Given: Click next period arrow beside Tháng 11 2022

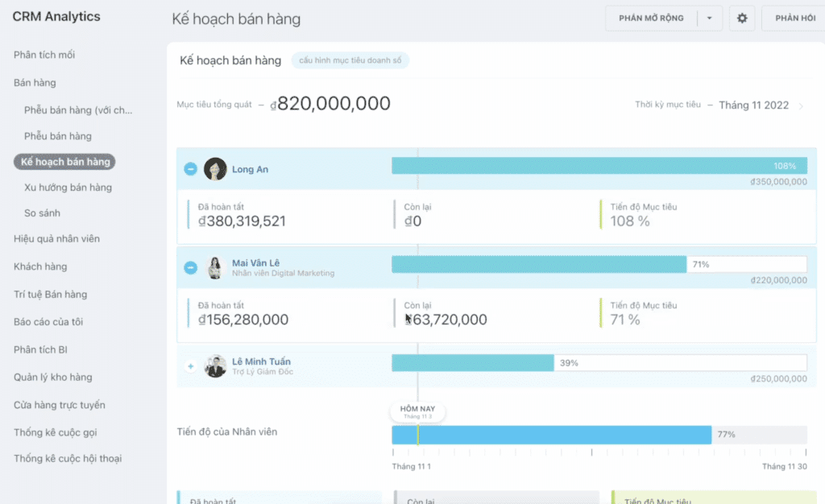Looking at the screenshot, I should tap(801, 105).
